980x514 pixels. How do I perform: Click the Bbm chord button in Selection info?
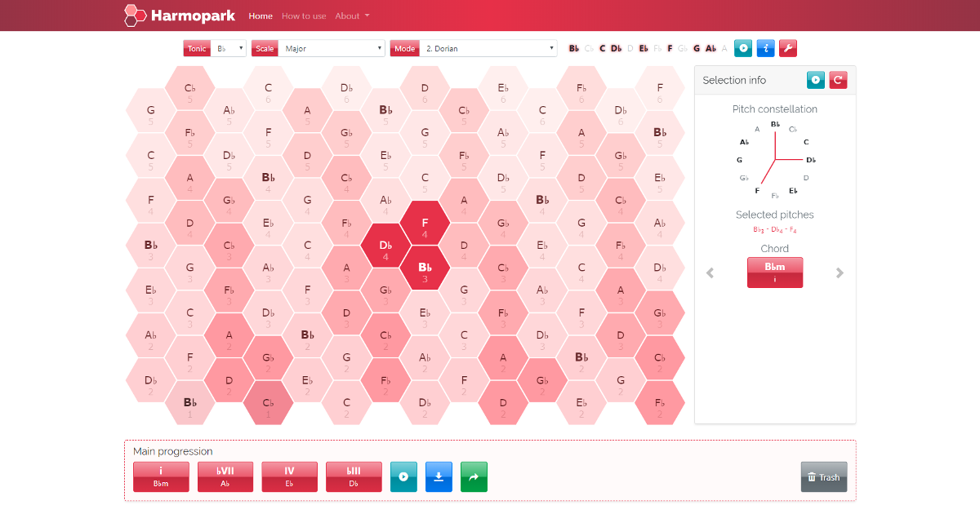click(775, 273)
